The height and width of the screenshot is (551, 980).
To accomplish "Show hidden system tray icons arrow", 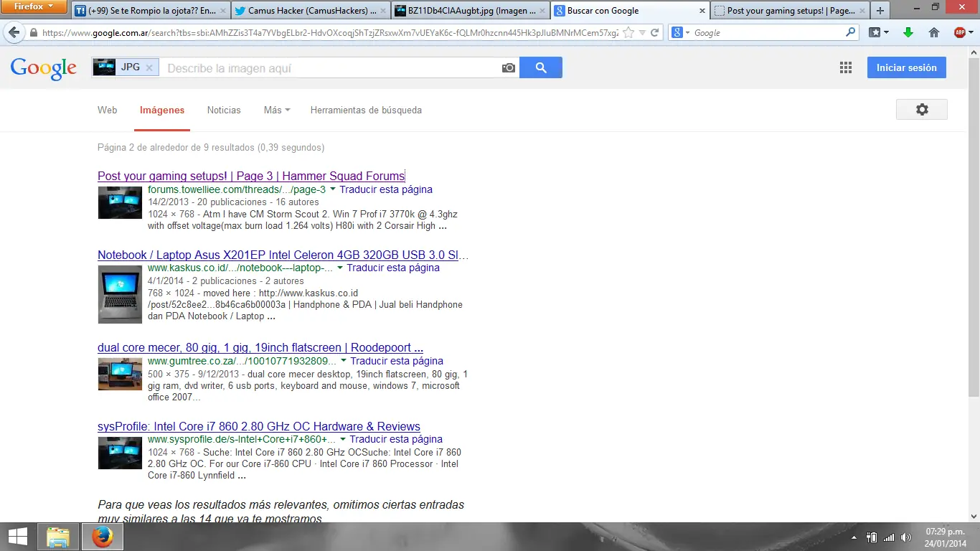I will pos(854,537).
